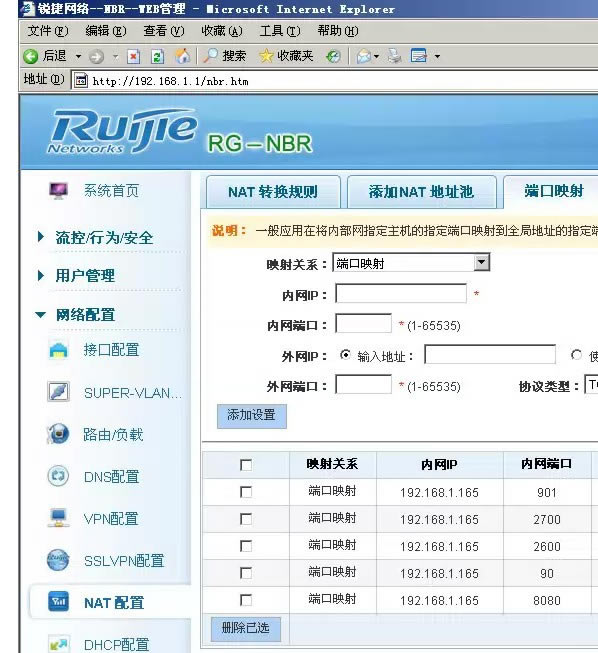Open the 协议类型 dropdown
This screenshot has width=598, height=653.
591,386
